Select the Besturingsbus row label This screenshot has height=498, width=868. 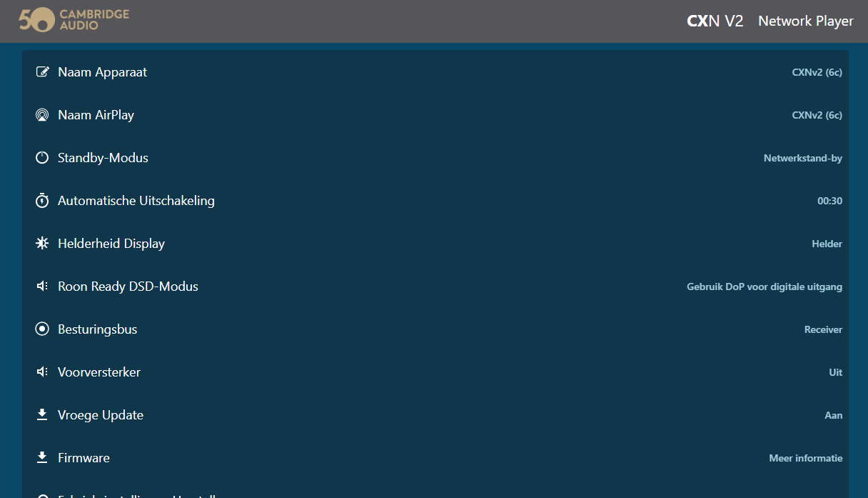pos(98,329)
